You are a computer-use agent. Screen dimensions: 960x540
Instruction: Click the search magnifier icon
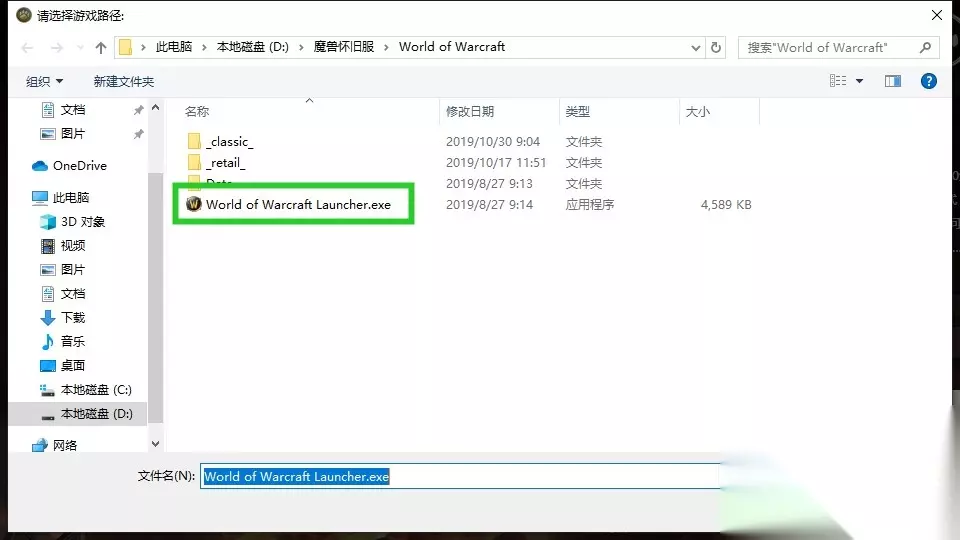[926, 47]
